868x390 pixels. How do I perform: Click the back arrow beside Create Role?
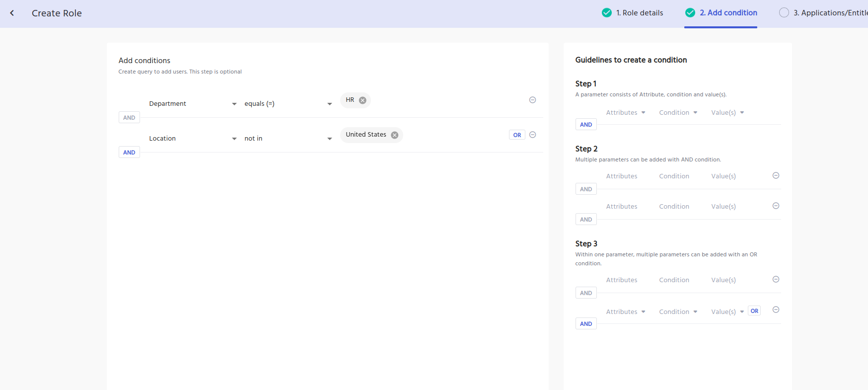pos(12,13)
